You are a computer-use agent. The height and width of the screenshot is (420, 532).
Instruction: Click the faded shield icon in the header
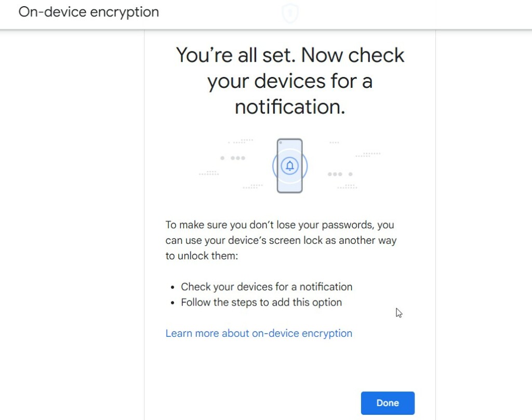click(x=289, y=14)
